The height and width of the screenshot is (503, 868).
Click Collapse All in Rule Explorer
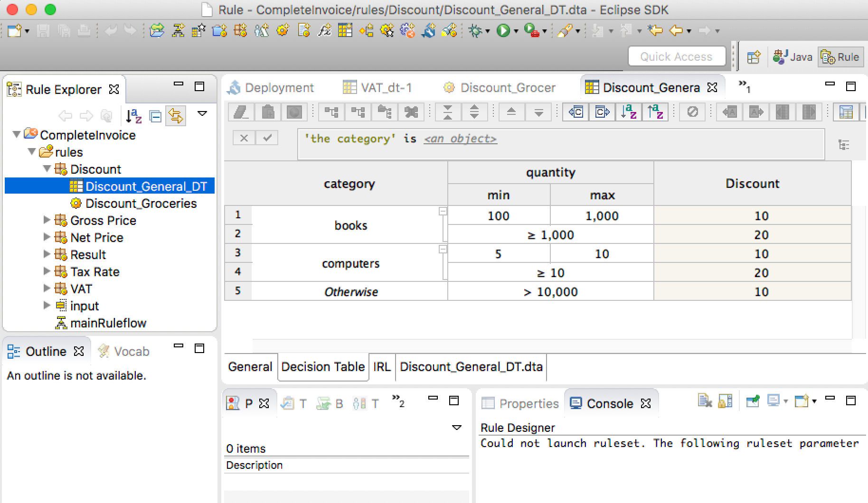point(155,116)
